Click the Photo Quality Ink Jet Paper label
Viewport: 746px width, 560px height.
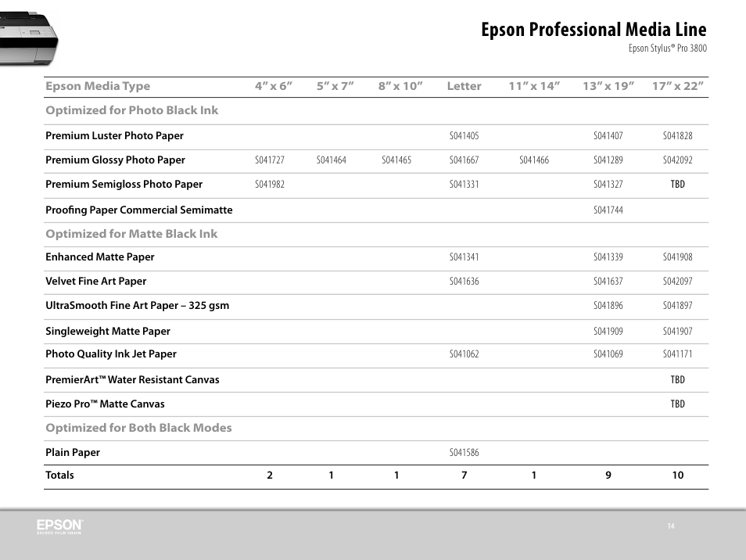pyautogui.click(x=111, y=354)
